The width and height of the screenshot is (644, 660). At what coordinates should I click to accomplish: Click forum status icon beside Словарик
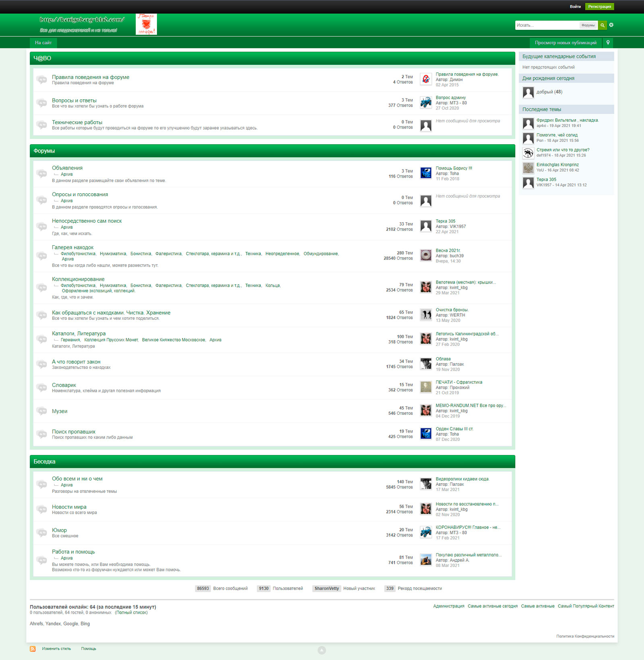(x=41, y=387)
